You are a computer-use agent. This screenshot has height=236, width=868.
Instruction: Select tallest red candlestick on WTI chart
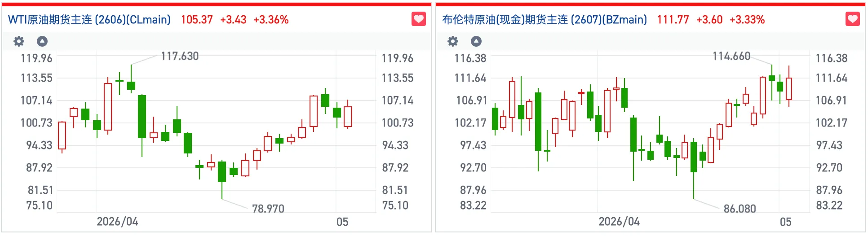108,106
